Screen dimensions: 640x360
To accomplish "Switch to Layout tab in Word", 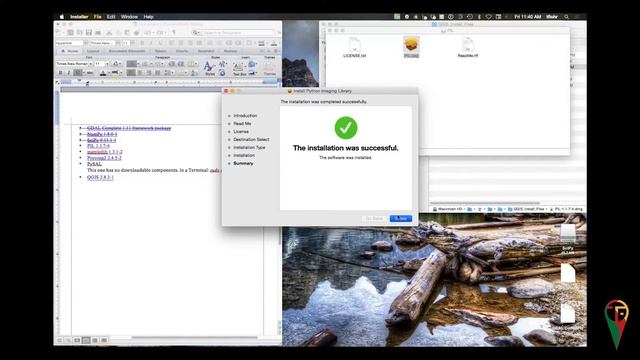I will 93,51.
